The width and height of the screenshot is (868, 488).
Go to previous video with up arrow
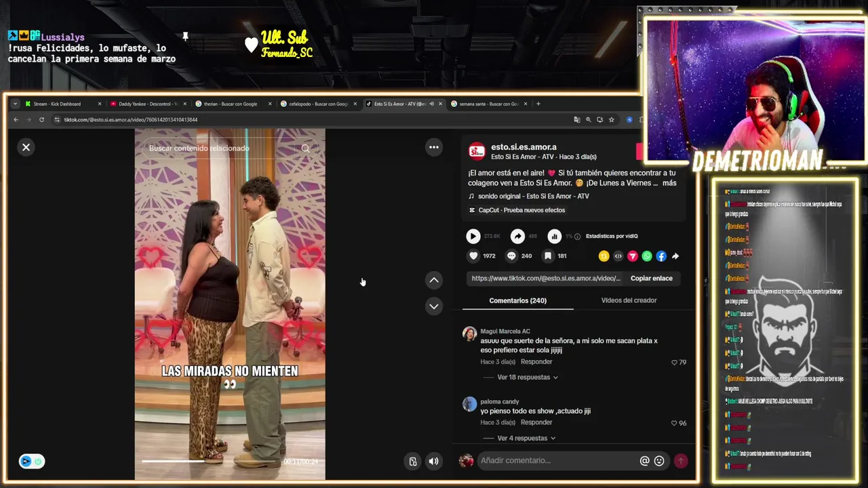pos(434,280)
